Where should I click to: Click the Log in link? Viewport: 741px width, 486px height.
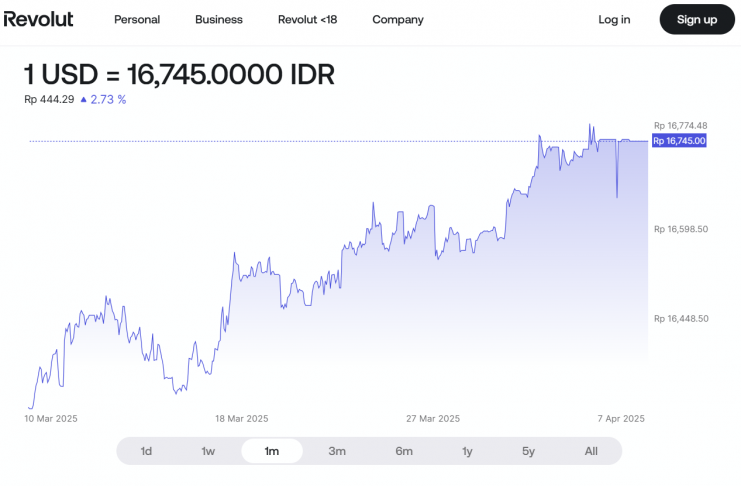pyautogui.click(x=614, y=19)
